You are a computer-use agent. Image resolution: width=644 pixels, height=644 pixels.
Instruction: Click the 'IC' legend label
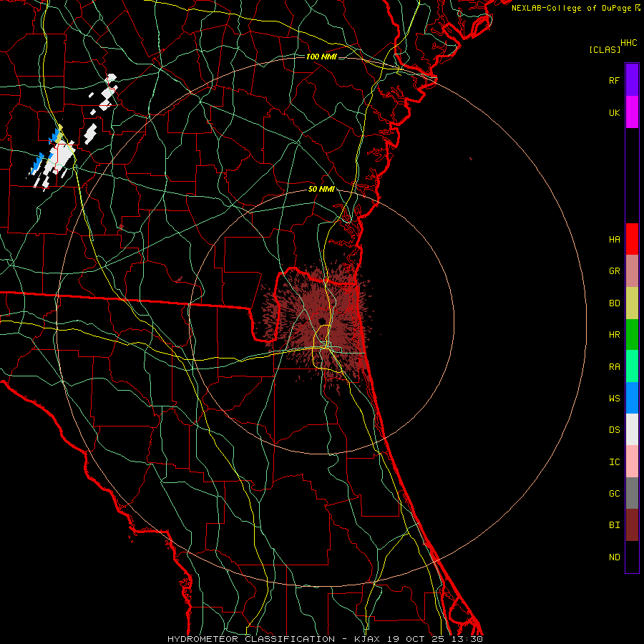click(x=614, y=462)
